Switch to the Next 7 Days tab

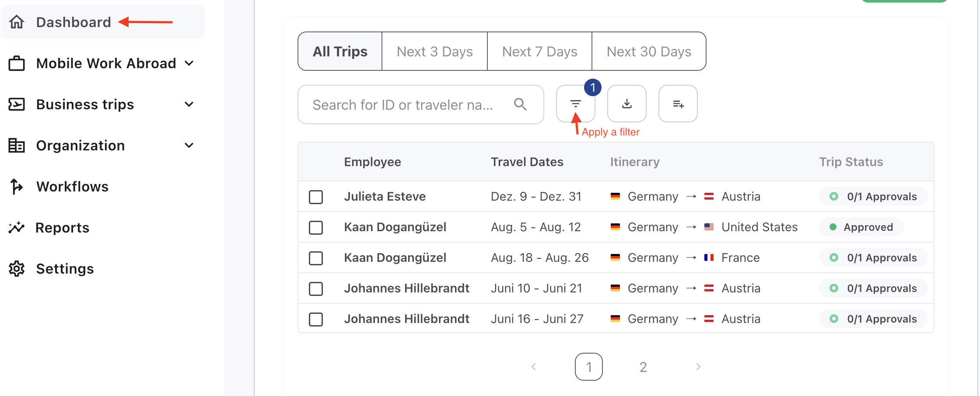(539, 52)
